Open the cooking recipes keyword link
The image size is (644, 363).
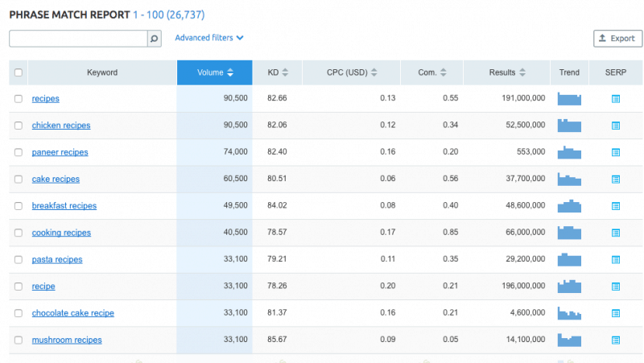click(62, 233)
